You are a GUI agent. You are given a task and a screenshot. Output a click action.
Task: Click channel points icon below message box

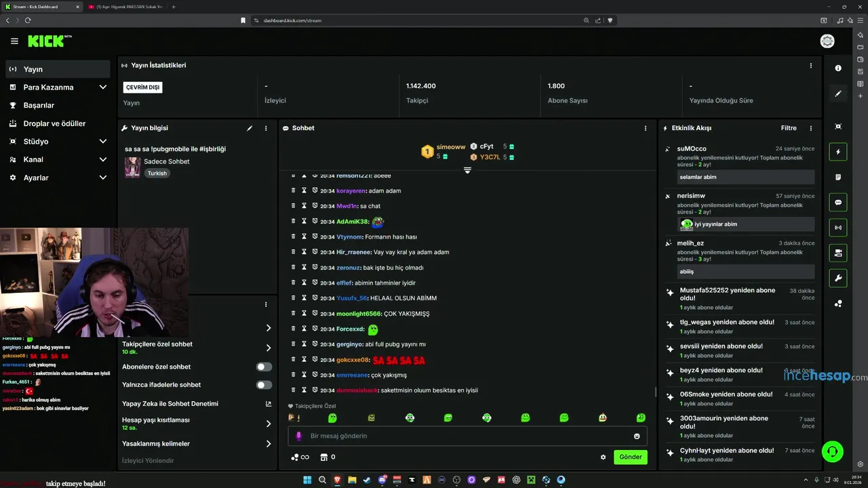point(295,457)
